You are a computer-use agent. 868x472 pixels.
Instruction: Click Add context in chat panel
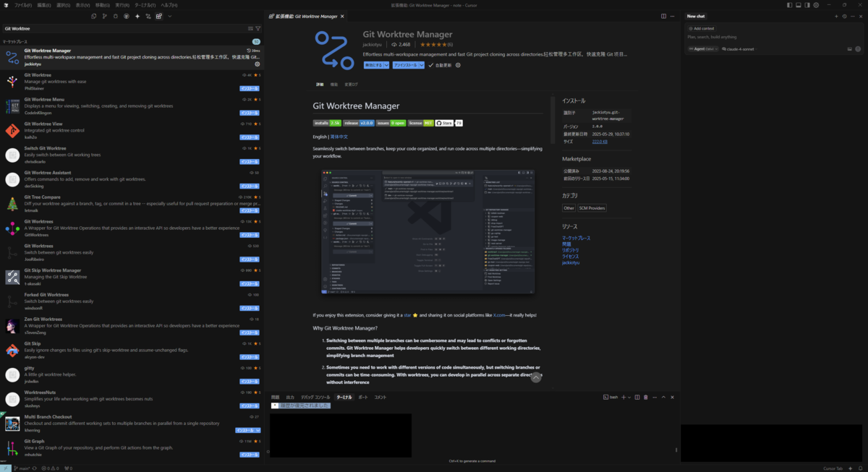click(x=701, y=29)
